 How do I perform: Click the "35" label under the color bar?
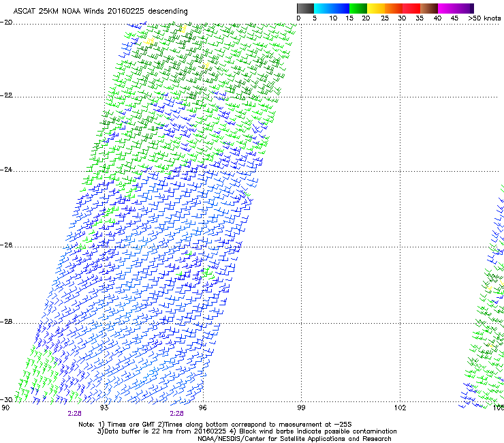(x=420, y=18)
